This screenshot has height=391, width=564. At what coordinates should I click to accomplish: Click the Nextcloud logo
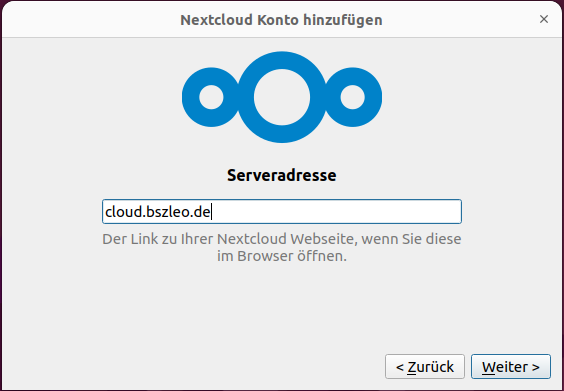click(x=282, y=97)
